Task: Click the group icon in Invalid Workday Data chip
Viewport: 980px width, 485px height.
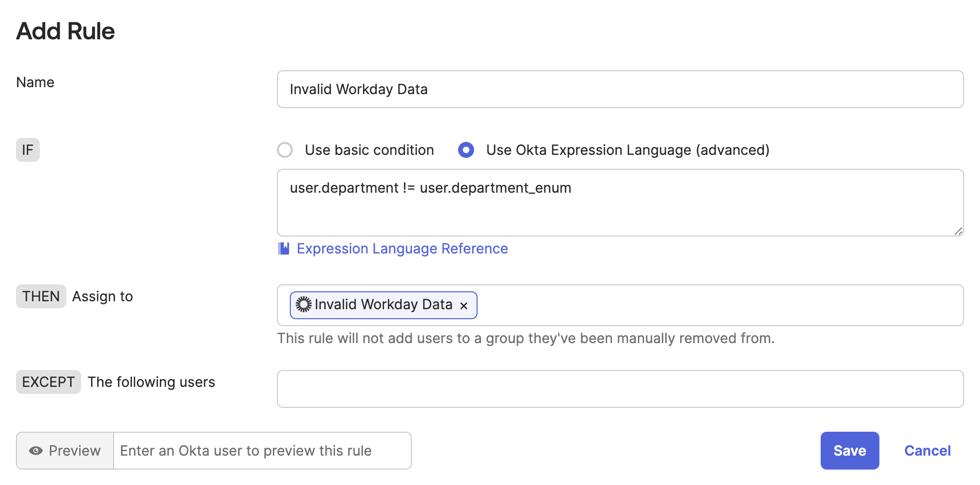Action: pos(303,304)
